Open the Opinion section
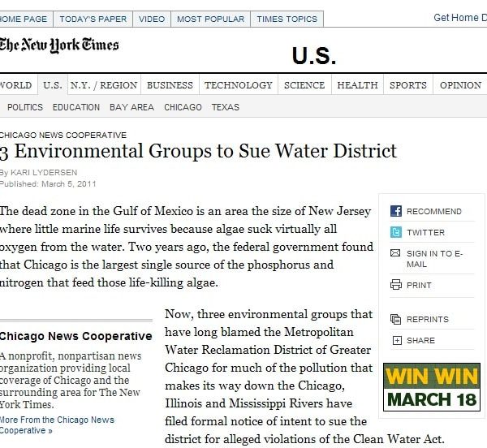 click(460, 85)
